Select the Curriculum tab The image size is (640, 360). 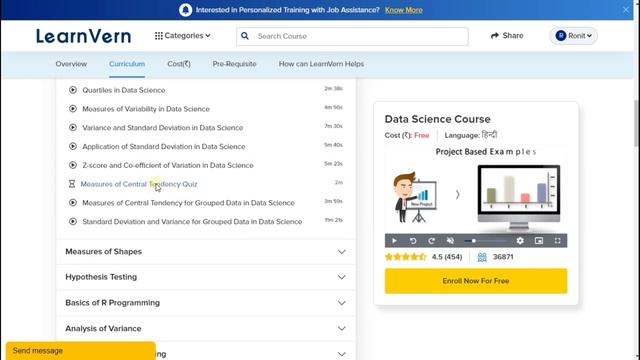coord(127,64)
